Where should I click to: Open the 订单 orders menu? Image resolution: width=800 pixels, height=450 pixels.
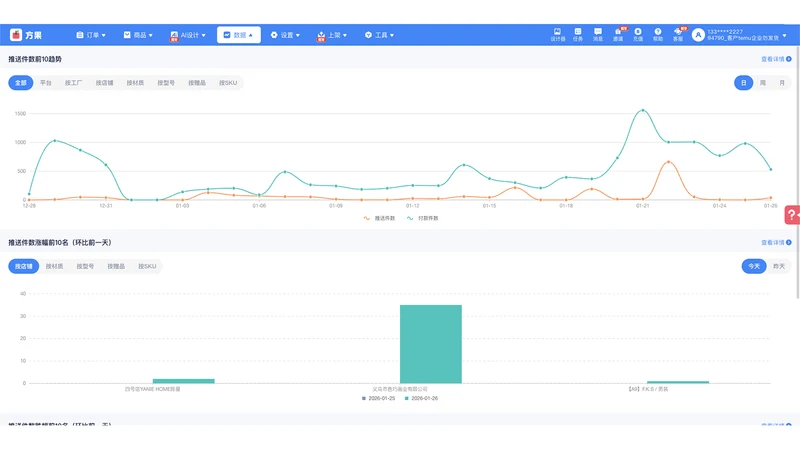click(91, 35)
